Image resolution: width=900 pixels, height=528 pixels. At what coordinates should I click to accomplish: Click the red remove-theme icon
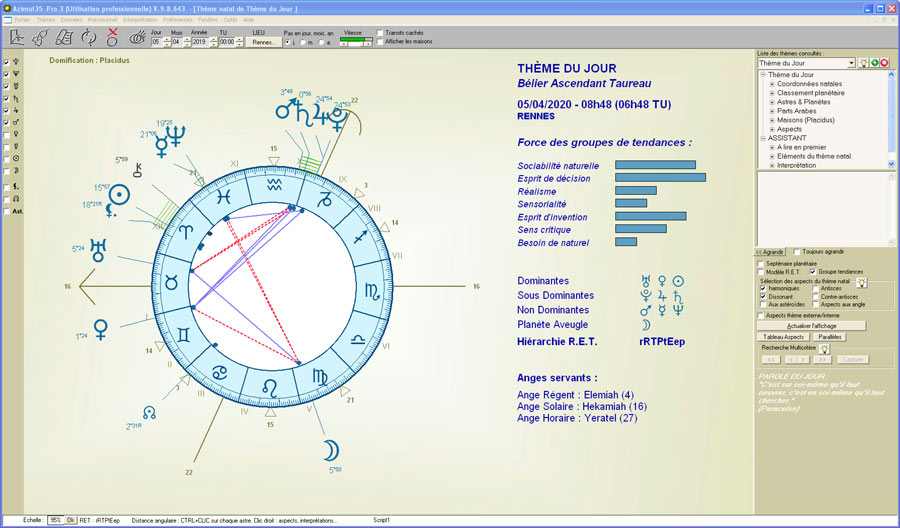click(884, 63)
